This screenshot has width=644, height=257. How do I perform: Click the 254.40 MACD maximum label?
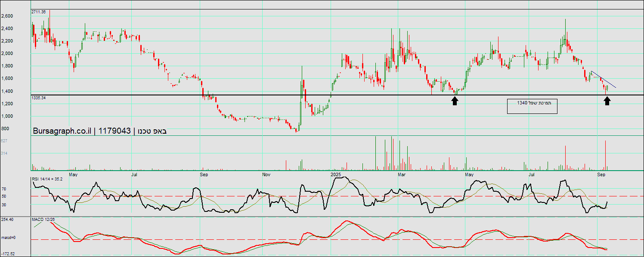7,220
